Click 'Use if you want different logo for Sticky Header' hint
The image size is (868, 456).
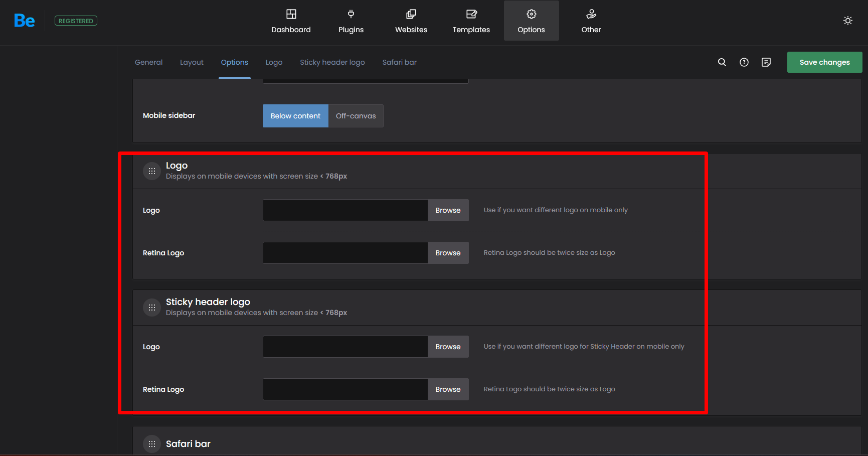[584, 346]
